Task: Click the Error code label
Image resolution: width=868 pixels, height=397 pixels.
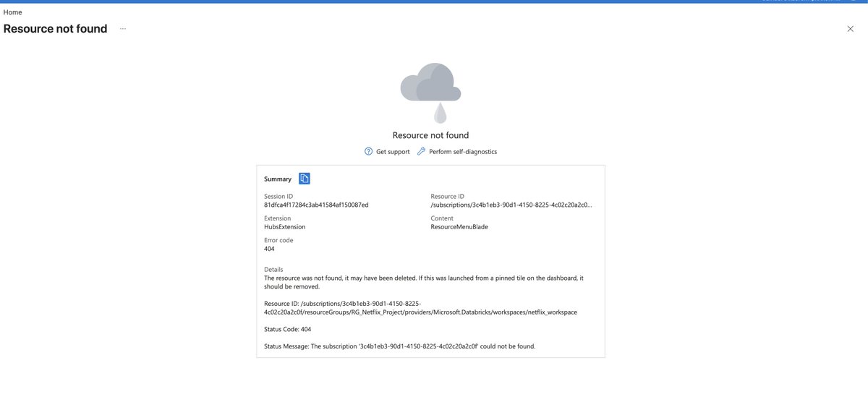Action: pyautogui.click(x=279, y=240)
